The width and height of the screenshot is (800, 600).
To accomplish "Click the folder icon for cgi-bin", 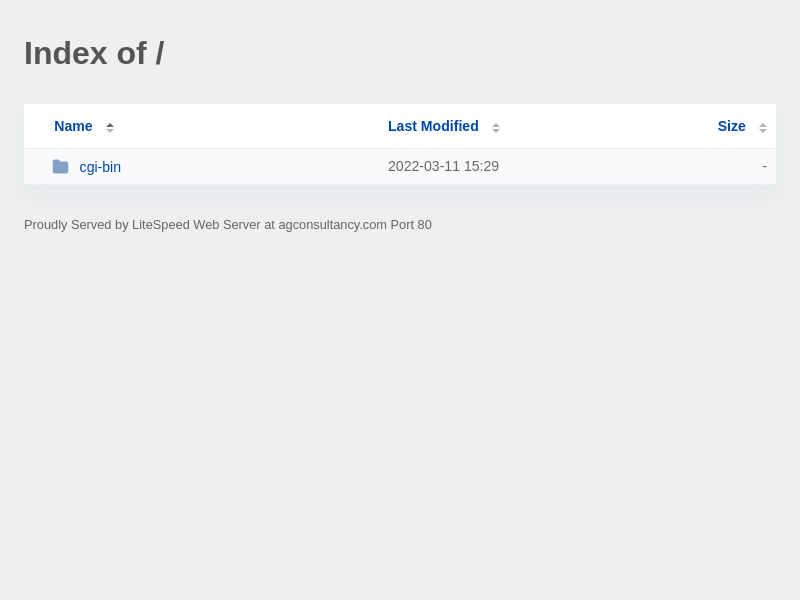I will coord(61,167).
